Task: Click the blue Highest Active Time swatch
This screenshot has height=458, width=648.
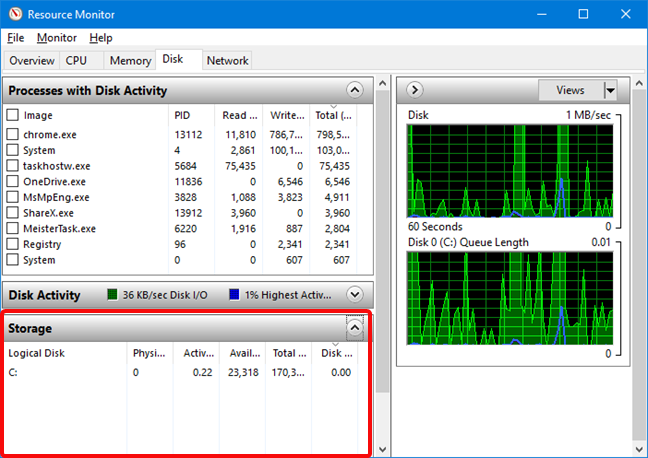Action: (x=234, y=295)
